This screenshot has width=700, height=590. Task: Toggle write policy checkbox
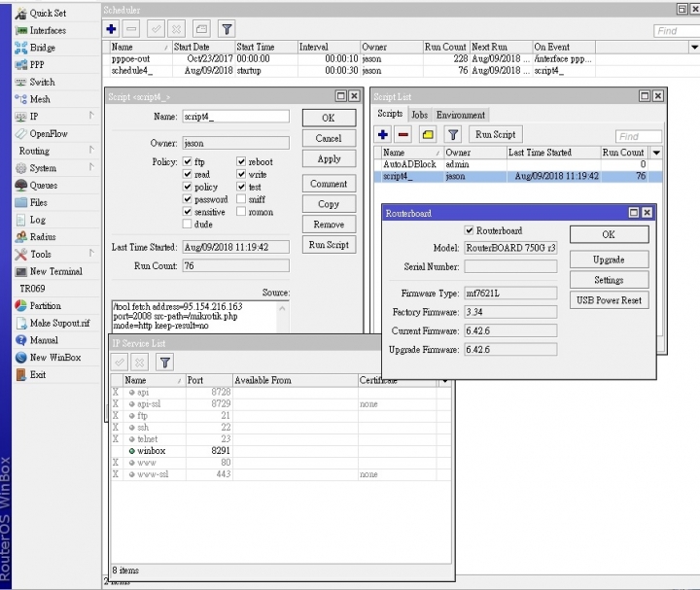point(241,175)
